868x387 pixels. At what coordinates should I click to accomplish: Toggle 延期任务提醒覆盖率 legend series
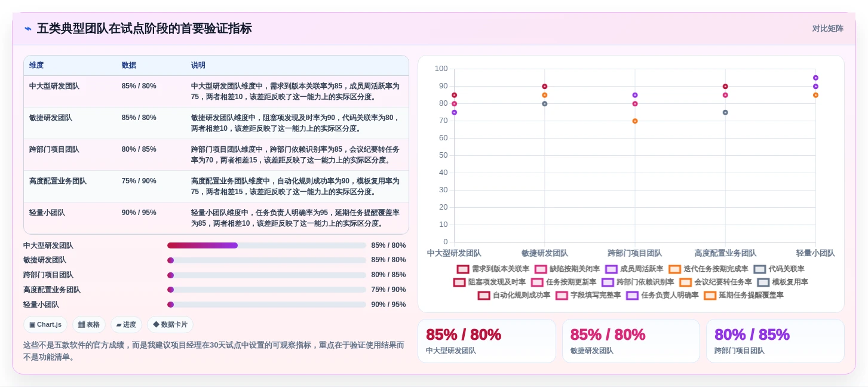(743, 296)
